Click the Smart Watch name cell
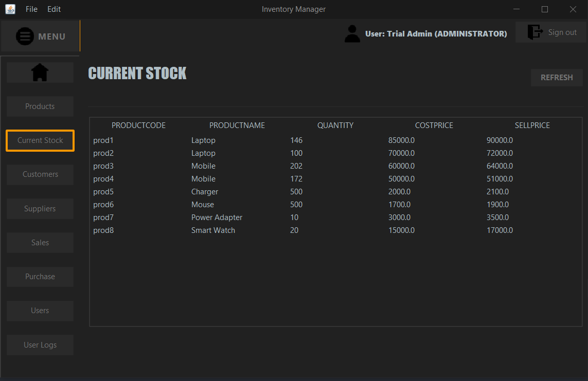 (x=237, y=230)
